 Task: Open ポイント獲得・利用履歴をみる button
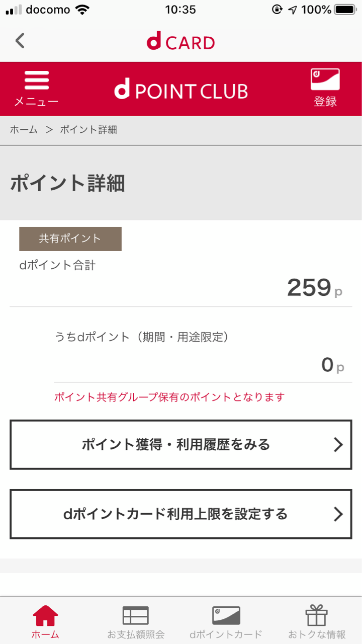coord(176,445)
